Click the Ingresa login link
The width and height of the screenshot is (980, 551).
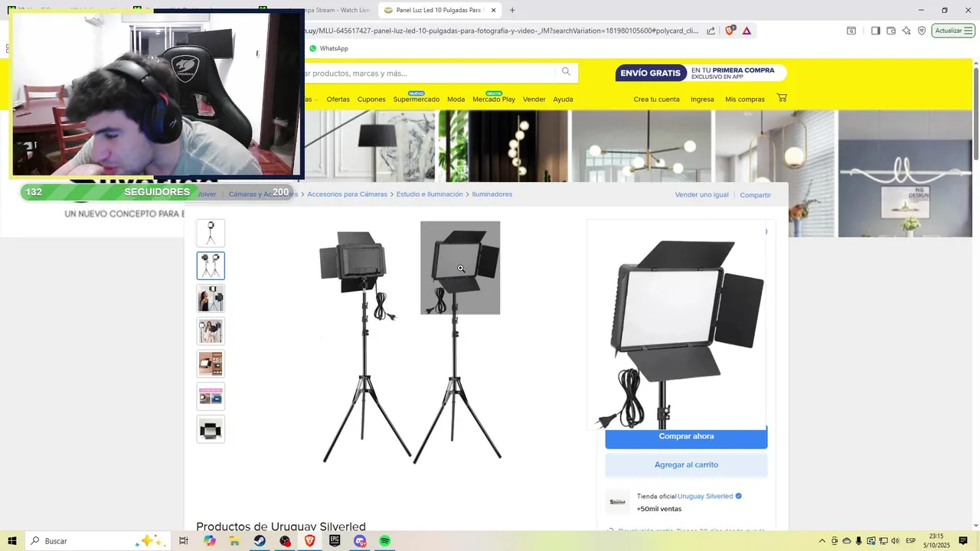(702, 99)
